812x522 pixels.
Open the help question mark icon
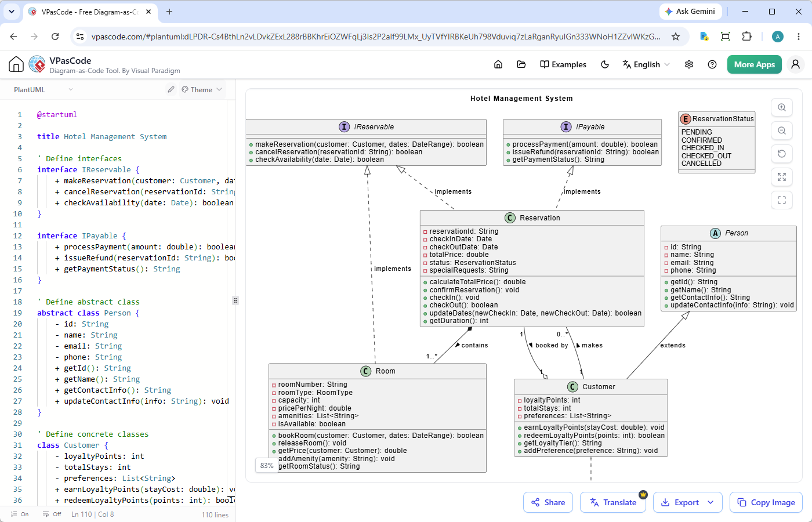tap(712, 64)
